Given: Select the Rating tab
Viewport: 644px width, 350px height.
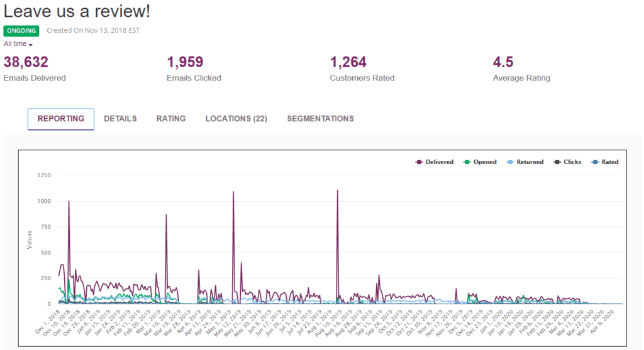Looking at the screenshot, I should pyautogui.click(x=171, y=119).
